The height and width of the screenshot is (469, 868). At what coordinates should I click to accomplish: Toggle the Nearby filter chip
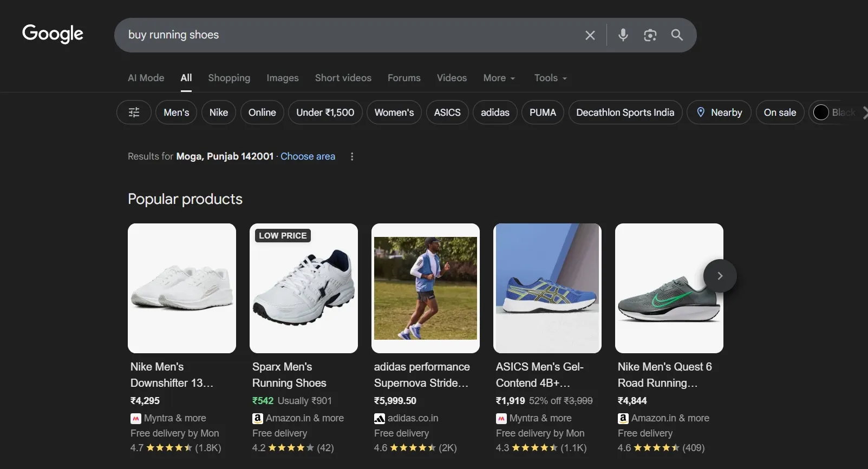click(x=719, y=113)
